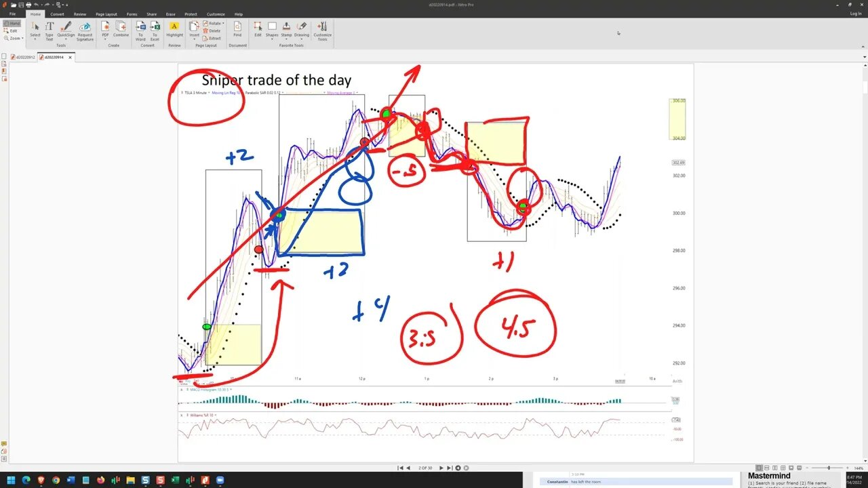Open the File menu

[12, 14]
